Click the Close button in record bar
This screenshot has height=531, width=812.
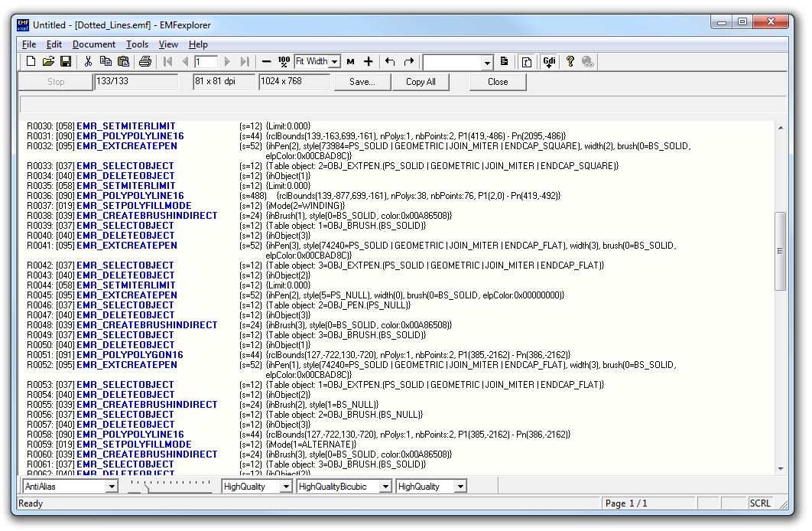[498, 82]
